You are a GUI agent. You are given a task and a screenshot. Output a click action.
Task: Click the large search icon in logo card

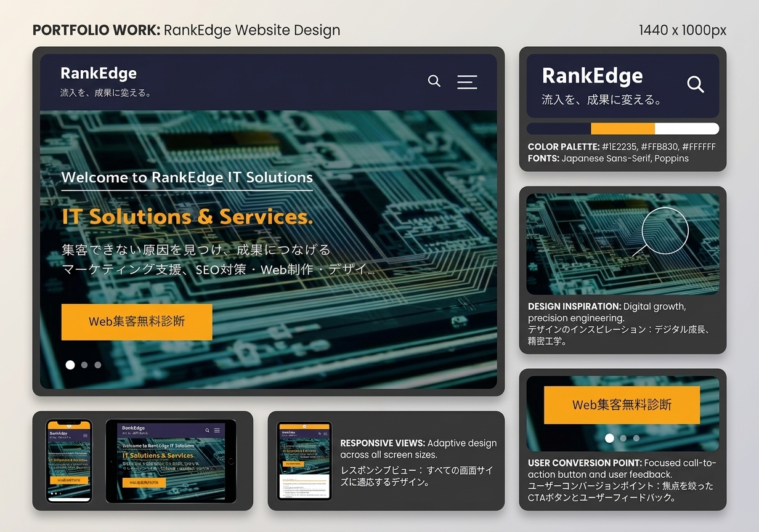pyautogui.click(x=696, y=84)
